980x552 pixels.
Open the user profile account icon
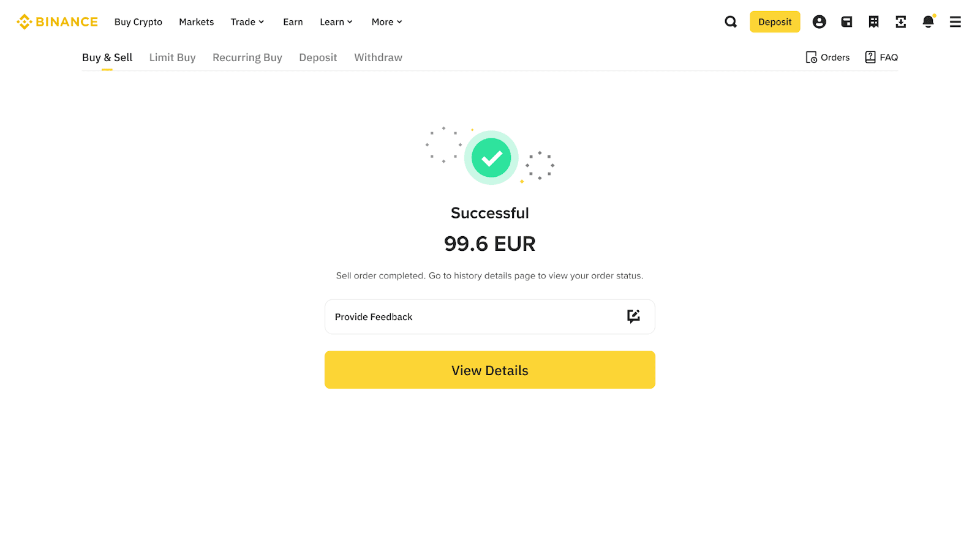click(x=819, y=22)
